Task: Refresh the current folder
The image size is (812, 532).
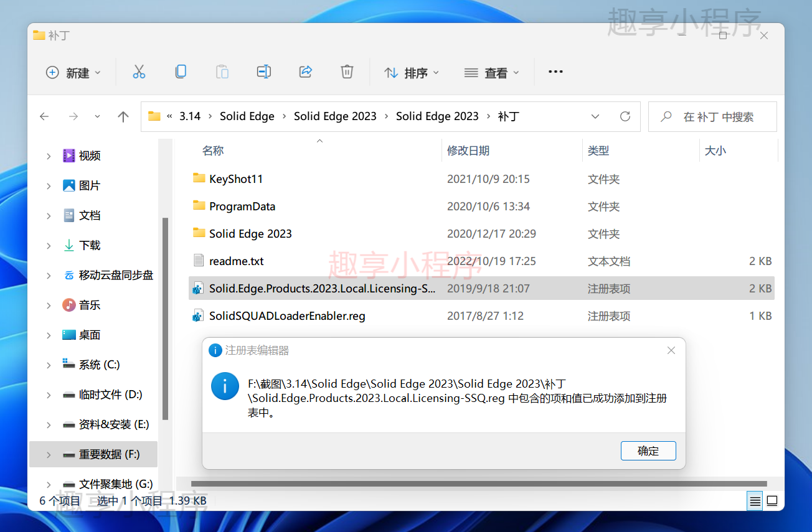Action: tap(625, 116)
